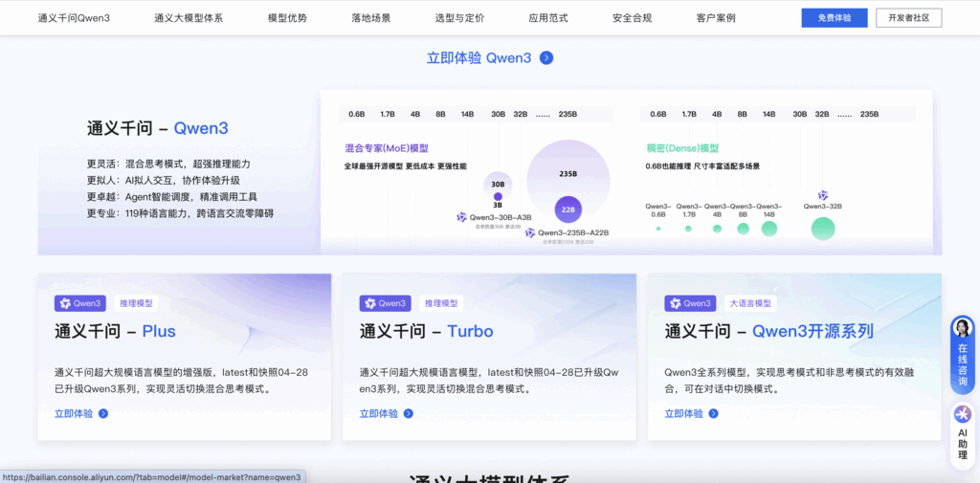980x483 pixels.
Task: Go to 客户案例 section
Action: coord(716,18)
